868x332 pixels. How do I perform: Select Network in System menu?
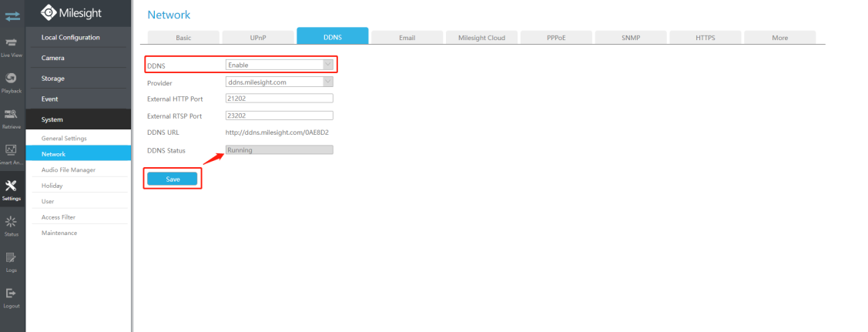coord(79,154)
